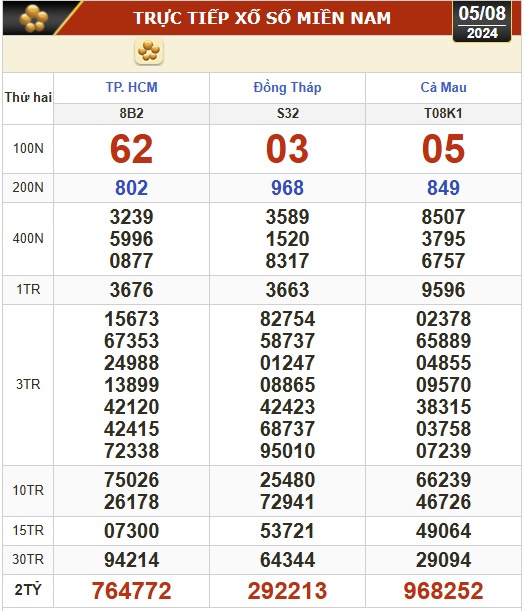Screen dimensions: 525x611
Task: Click the 400N number 5996
Action: 131,239
